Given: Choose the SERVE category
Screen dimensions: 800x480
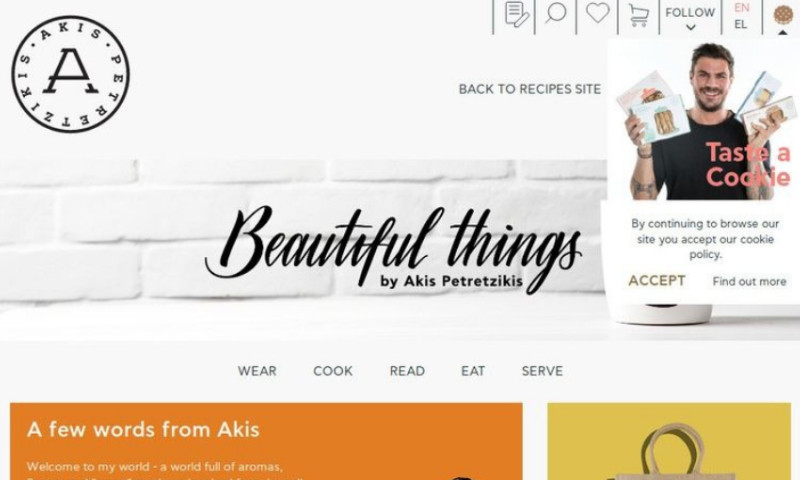Looking at the screenshot, I should (542, 371).
